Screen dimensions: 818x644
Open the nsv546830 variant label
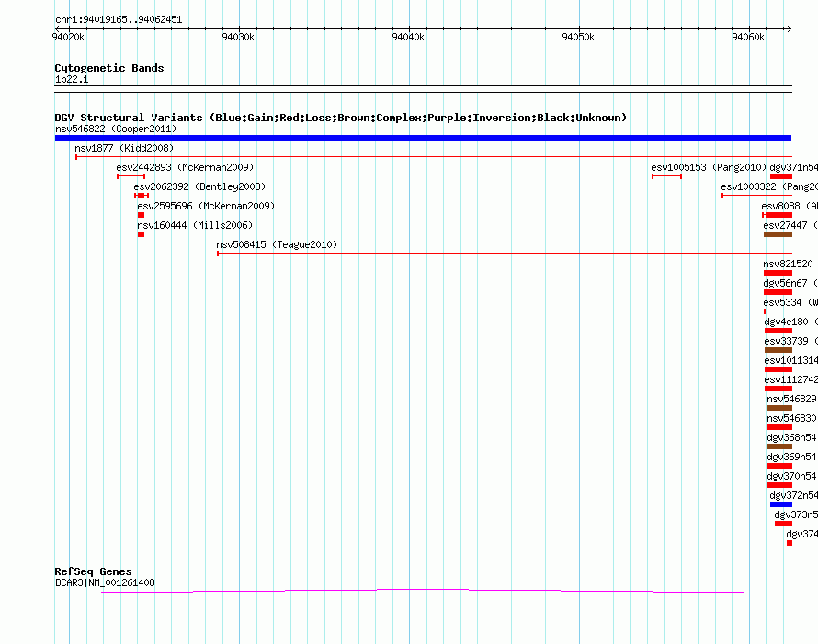coord(791,418)
